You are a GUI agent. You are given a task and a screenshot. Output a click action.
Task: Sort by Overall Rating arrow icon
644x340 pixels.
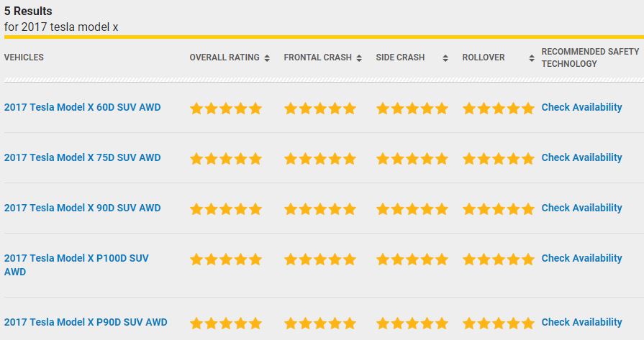267,58
